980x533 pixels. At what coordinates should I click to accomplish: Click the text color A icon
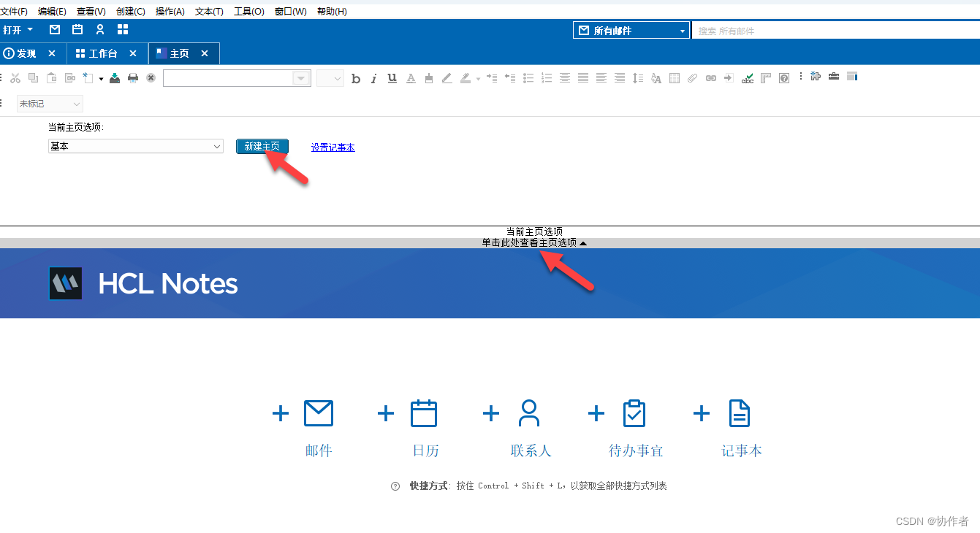point(411,78)
